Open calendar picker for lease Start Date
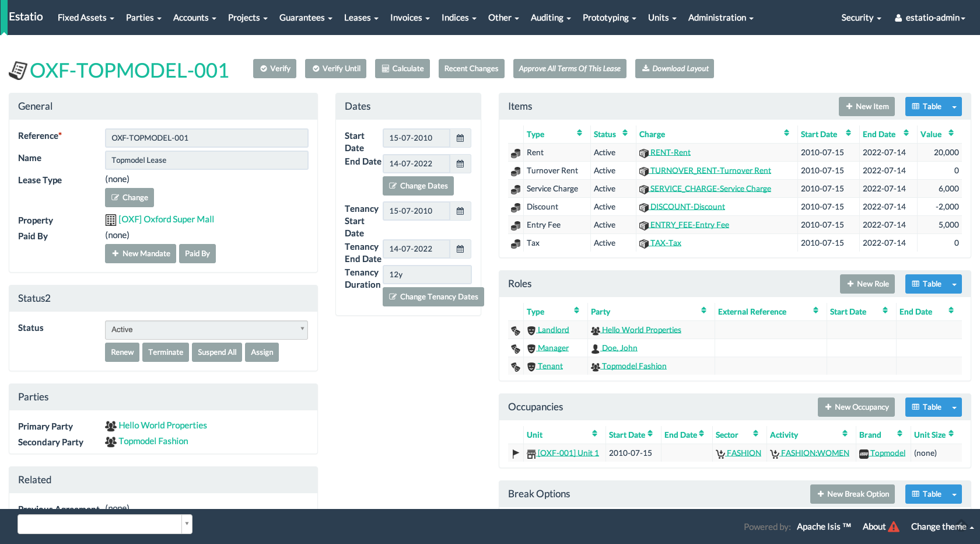980x544 pixels. (x=460, y=138)
